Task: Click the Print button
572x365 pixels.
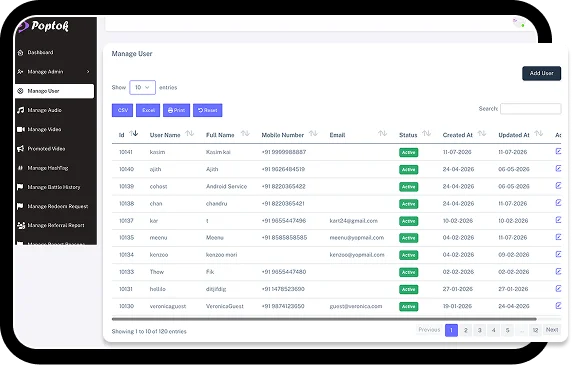Action: 177,110
